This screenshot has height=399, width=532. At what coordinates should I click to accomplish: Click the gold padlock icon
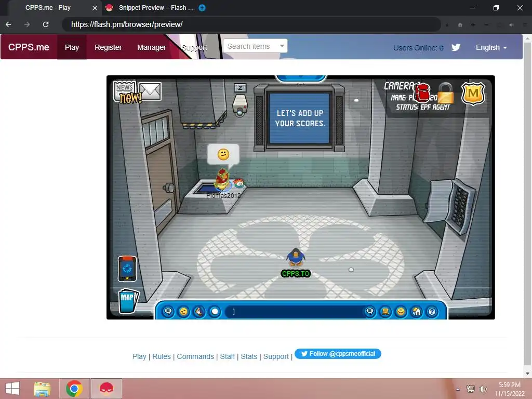click(445, 93)
